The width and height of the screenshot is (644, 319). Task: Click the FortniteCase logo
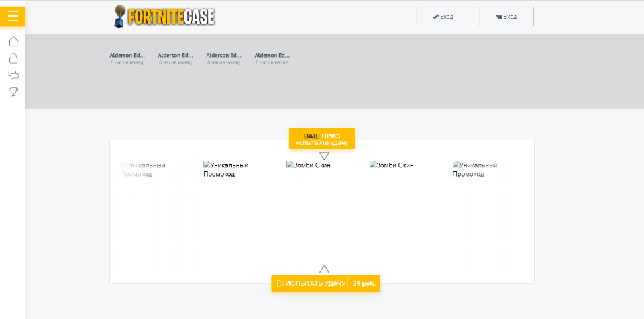point(164,16)
